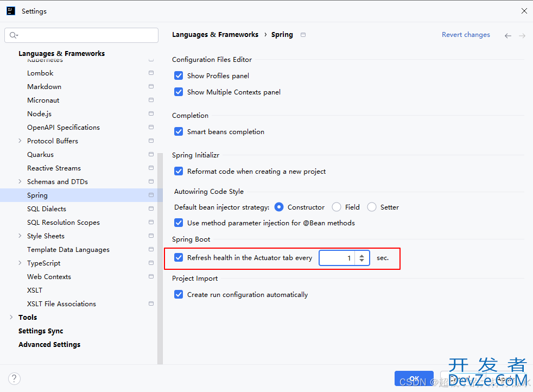Click the search magnifier icon in the settings filter
Screen dimensions: 533x392
[14, 35]
